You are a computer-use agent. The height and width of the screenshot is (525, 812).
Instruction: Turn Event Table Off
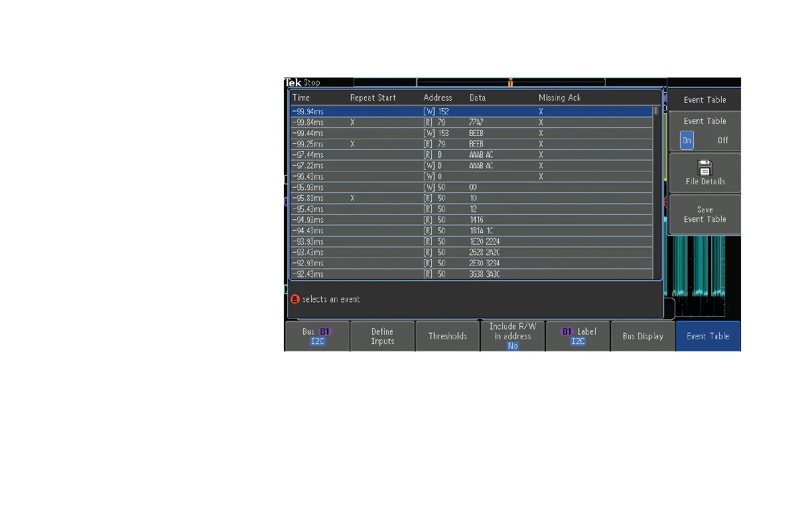point(722,141)
